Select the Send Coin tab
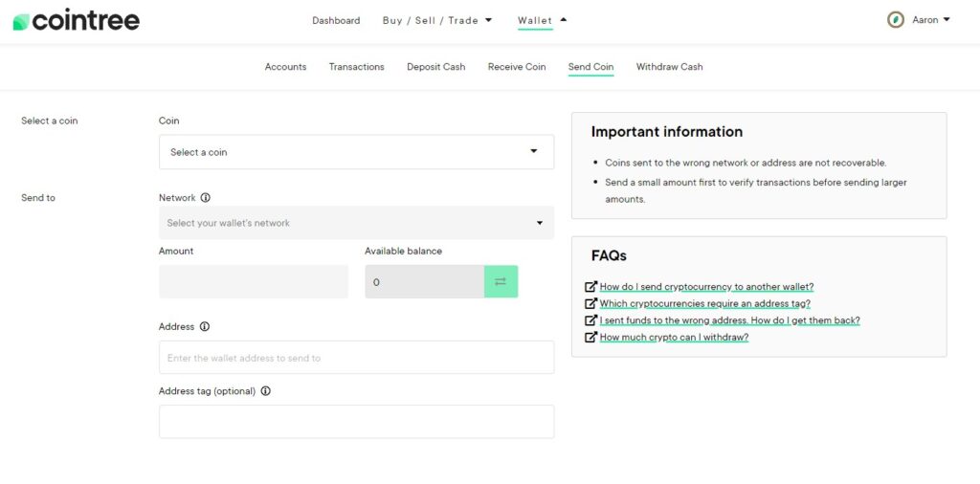 pyautogui.click(x=590, y=67)
